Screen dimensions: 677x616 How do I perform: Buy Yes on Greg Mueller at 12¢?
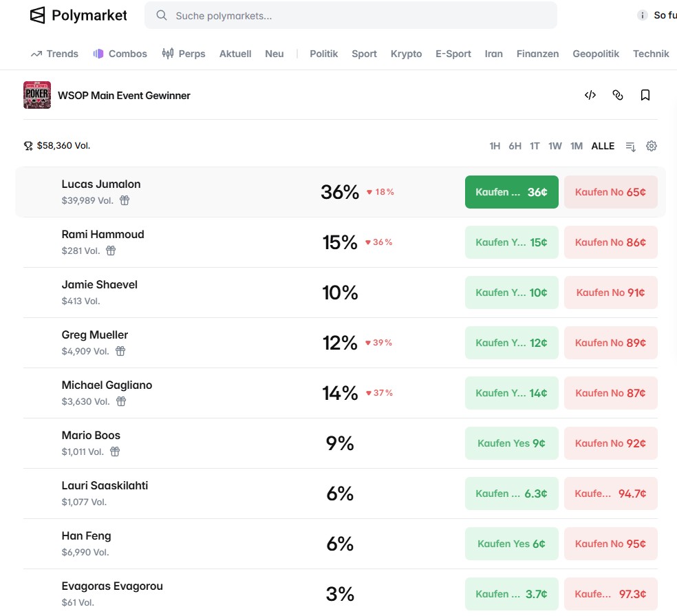pos(512,343)
